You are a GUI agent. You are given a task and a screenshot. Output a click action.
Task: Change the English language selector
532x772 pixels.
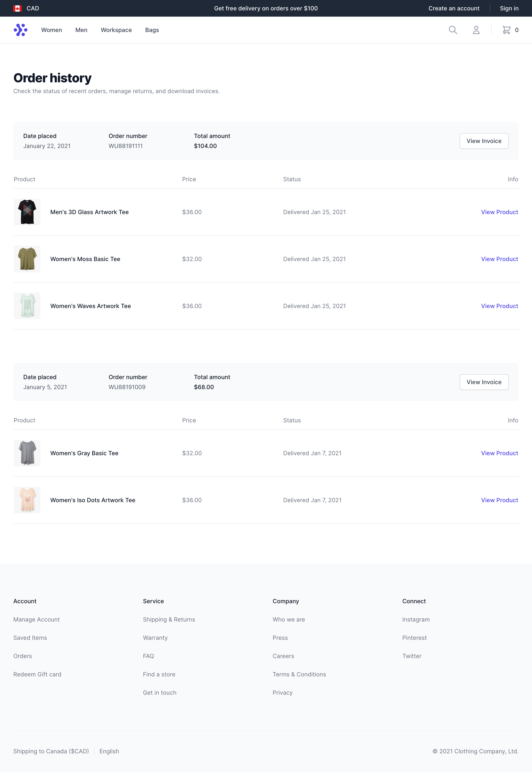tap(109, 751)
